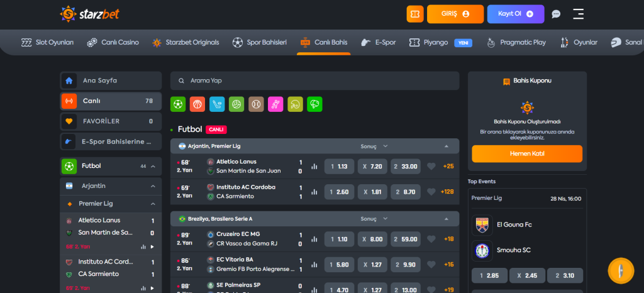The width and height of the screenshot is (644, 293).
Task: Open Sonuç dropdown in Brasilero Serie A header
Action: pyautogui.click(x=374, y=219)
